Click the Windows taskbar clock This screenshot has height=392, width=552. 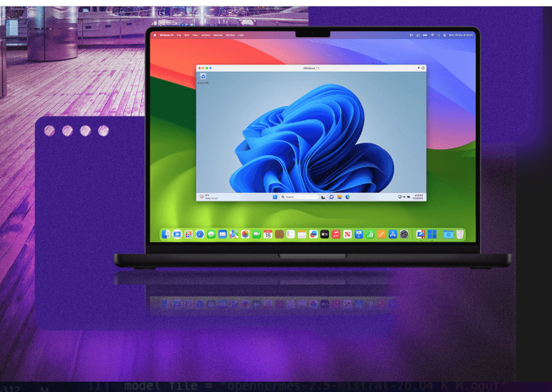(x=418, y=197)
